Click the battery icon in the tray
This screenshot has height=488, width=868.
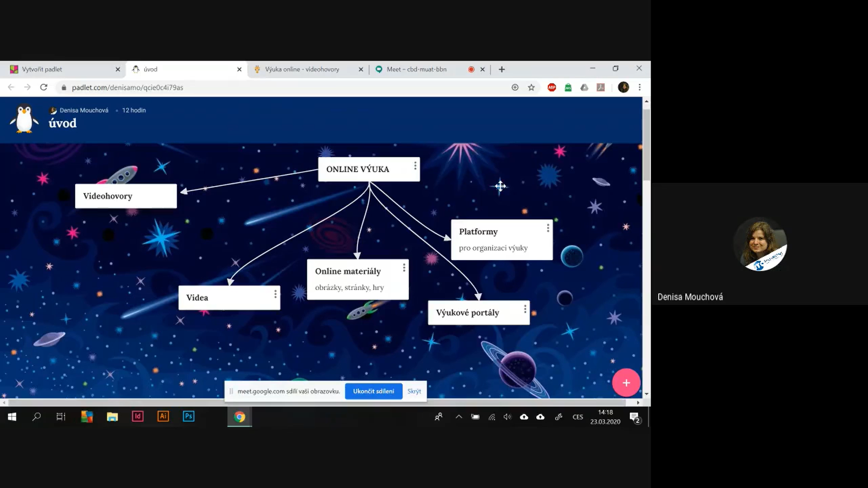point(475,417)
